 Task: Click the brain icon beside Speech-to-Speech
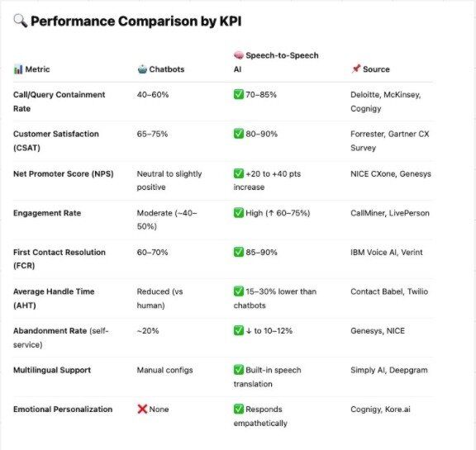point(239,55)
